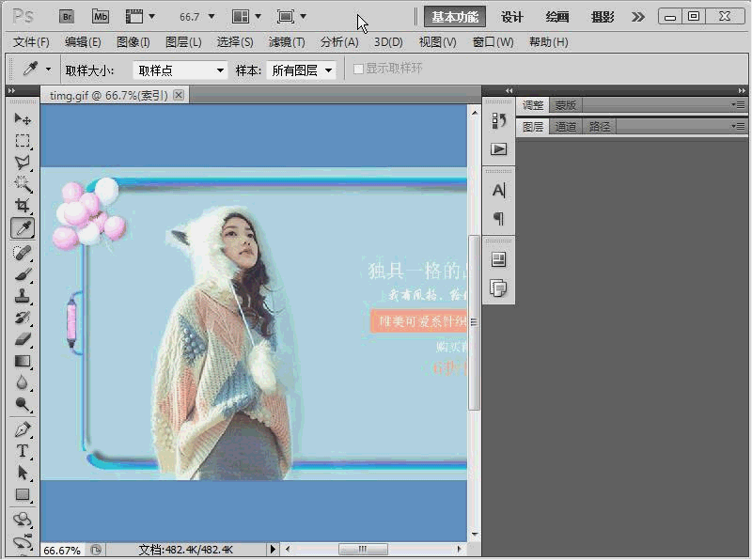Viewport: 752px width, 560px height.
Task: Select the Horizontal Type tool
Action: point(23,451)
